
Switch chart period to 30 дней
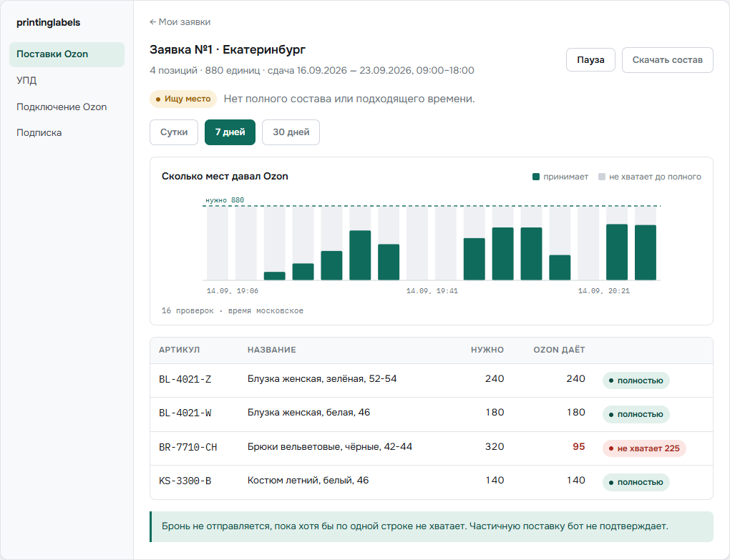[291, 132]
